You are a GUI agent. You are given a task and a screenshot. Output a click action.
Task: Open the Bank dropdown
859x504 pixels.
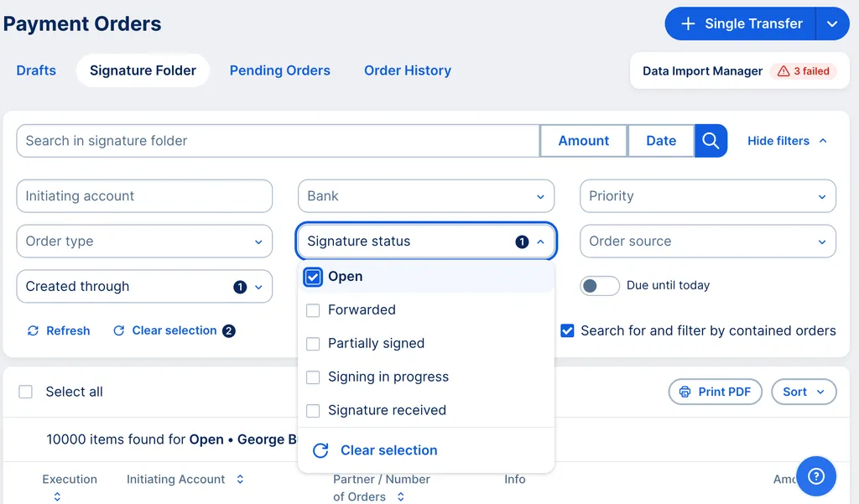425,195
